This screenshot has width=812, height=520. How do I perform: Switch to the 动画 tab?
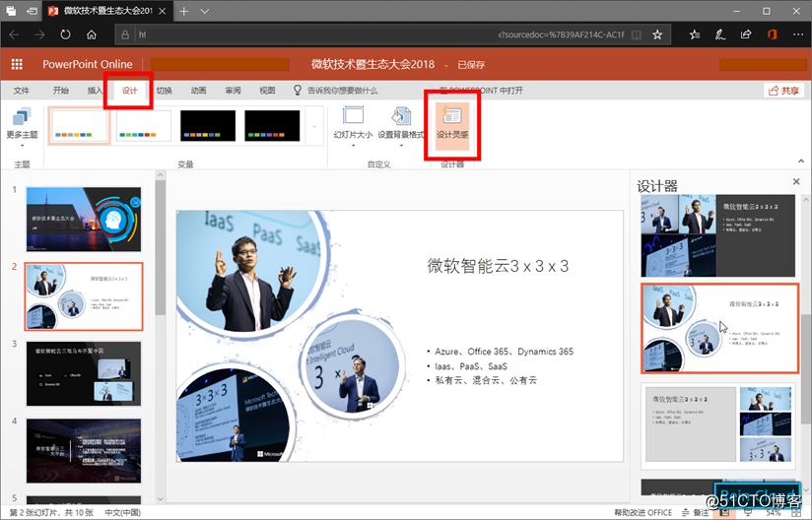pos(198,91)
